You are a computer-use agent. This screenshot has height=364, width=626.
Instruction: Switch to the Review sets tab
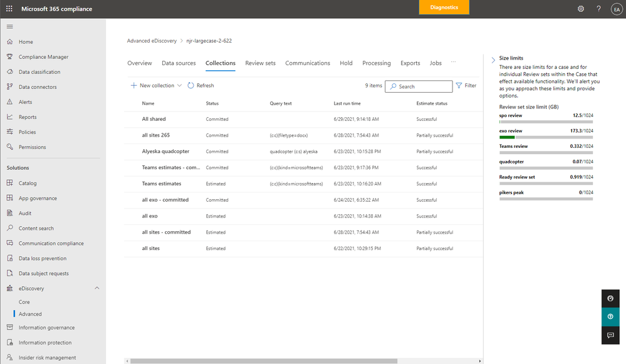[x=260, y=63]
